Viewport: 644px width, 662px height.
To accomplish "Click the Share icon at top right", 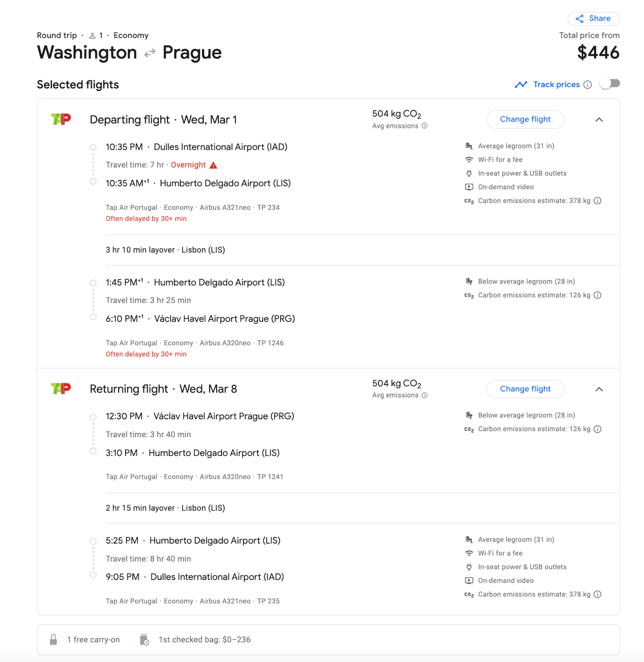I will point(580,18).
